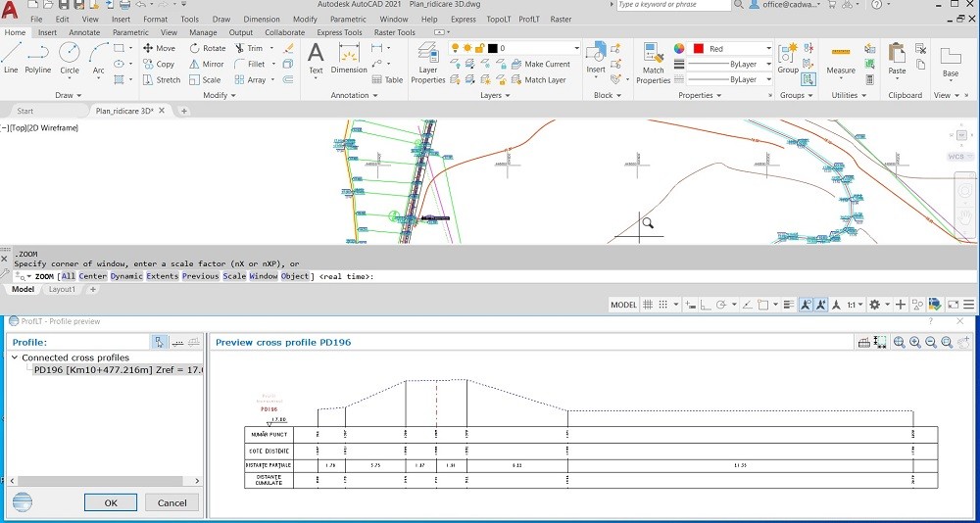Expand the Layers panel flyout
The width and height of the screenshot is (980, 523).
tap(496, 95)
